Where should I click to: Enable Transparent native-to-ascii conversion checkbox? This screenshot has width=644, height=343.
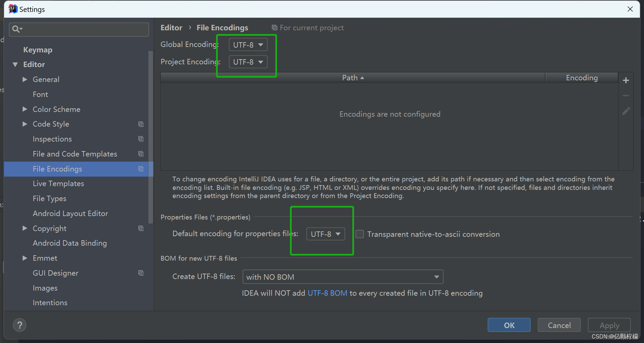[359, 234]
